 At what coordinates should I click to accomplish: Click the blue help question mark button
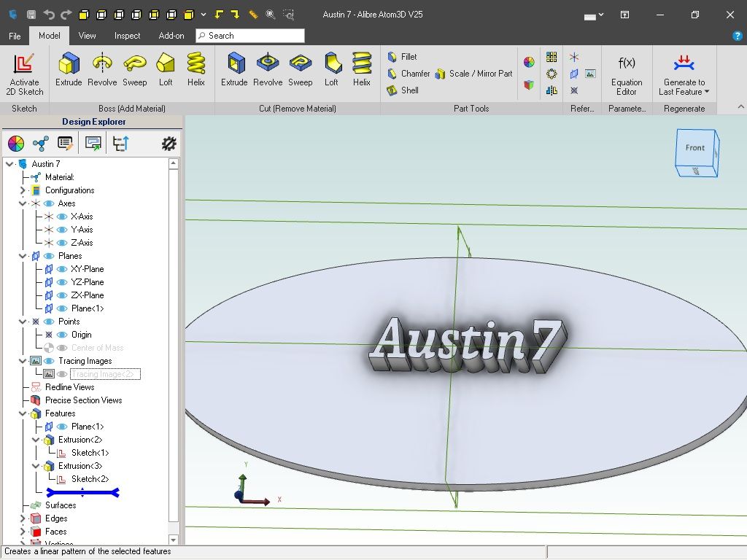pyautogui.click(x=737, y=36)
